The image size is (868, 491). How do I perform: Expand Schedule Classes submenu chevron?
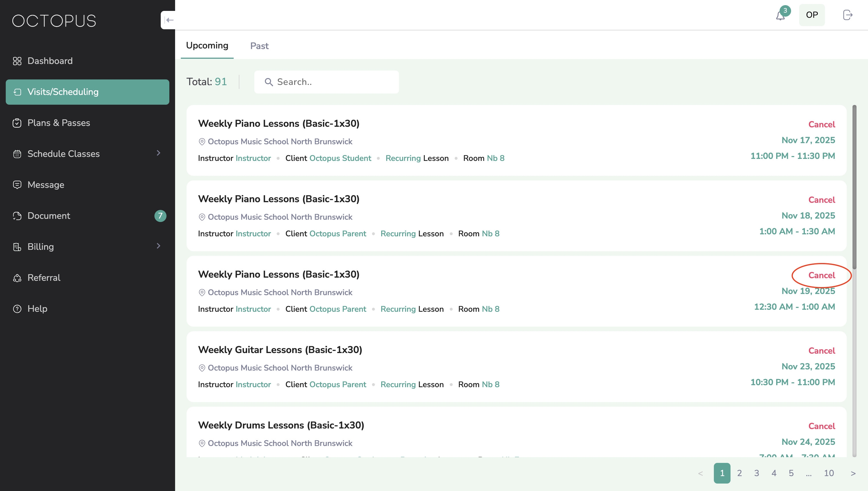coord(159,153)
